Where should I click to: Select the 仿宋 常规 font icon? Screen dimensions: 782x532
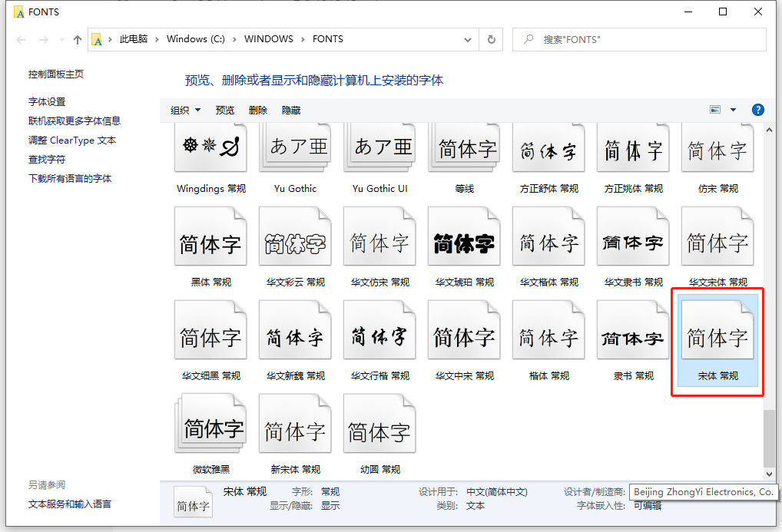click(x=717, y=147)
